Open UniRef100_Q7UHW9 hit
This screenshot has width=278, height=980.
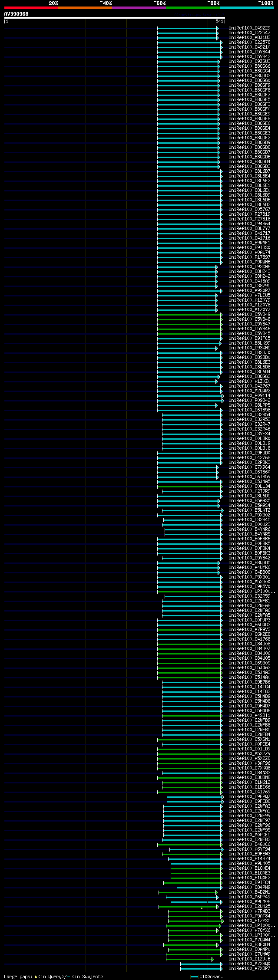249,954
